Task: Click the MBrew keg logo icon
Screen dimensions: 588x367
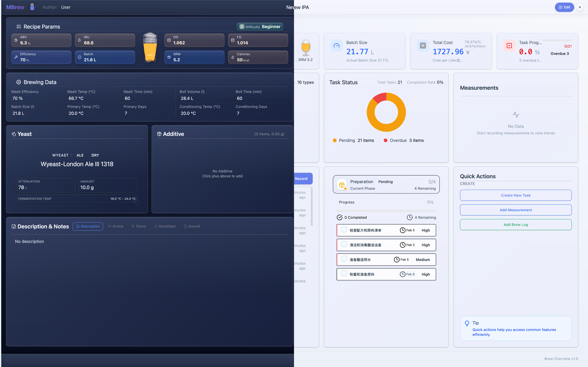Action: tap(32, 7)
